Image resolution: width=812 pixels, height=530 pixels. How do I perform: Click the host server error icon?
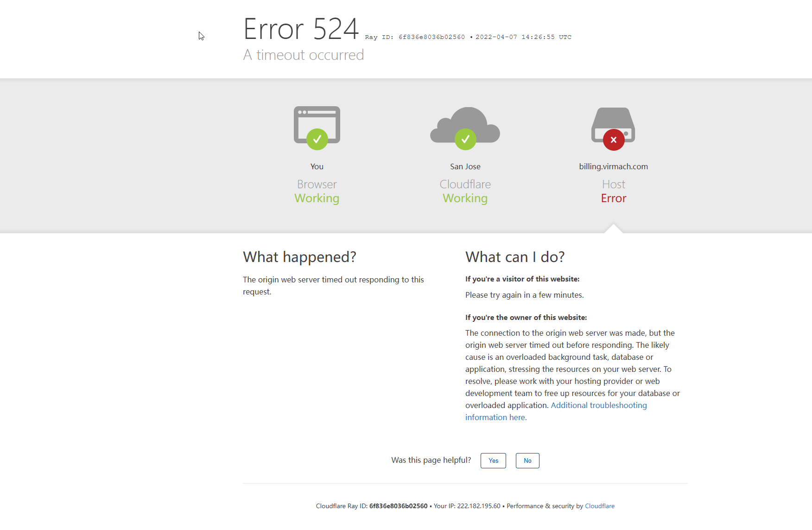tap(613, 129)
